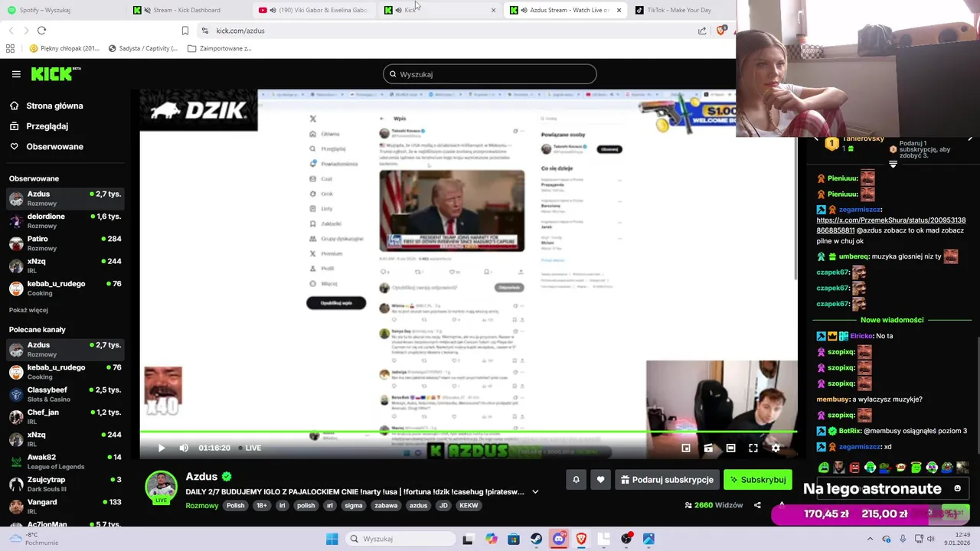Click the Windows taskbar search box
This screenshot has height=551, width=980.
coord(399,539)
